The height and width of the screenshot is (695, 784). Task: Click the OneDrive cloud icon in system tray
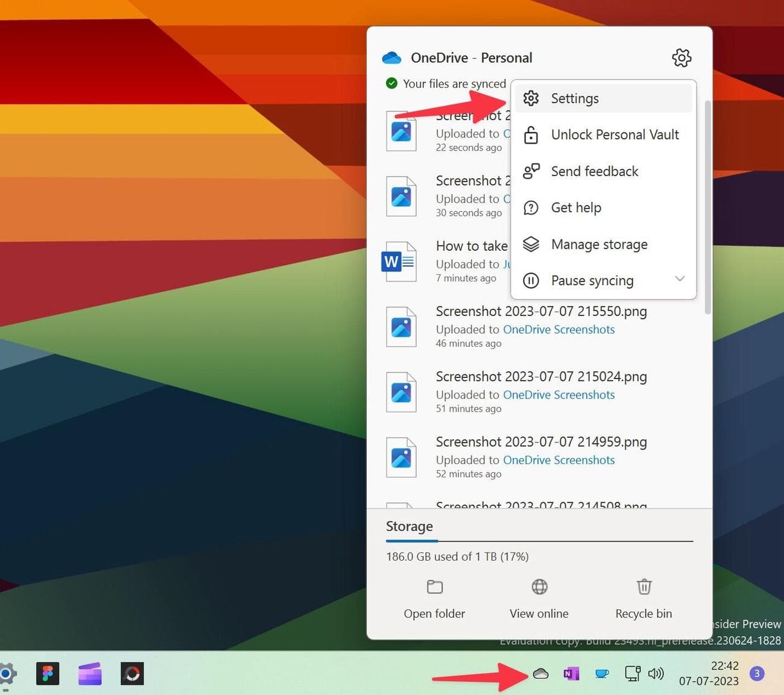[x=540, y=673]
